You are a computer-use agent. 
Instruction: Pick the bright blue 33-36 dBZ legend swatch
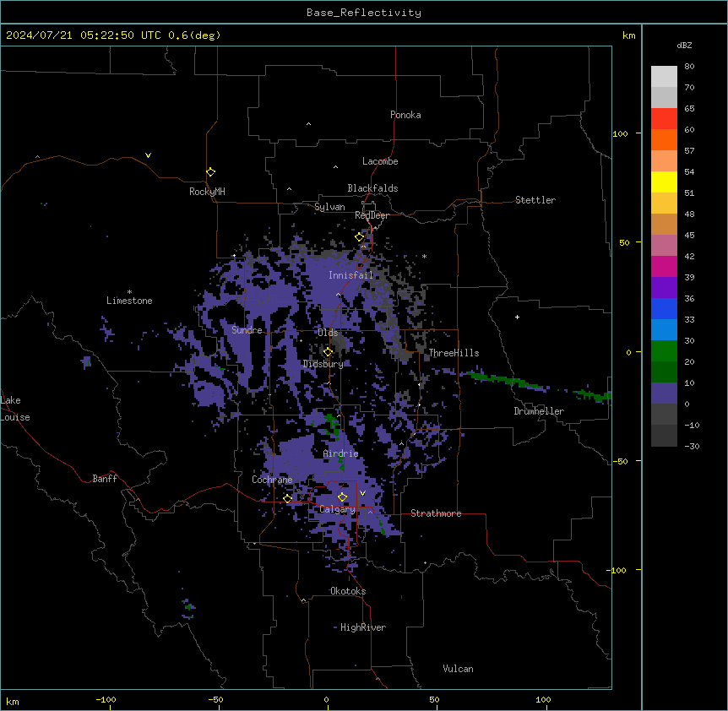(x=664, y=308)
